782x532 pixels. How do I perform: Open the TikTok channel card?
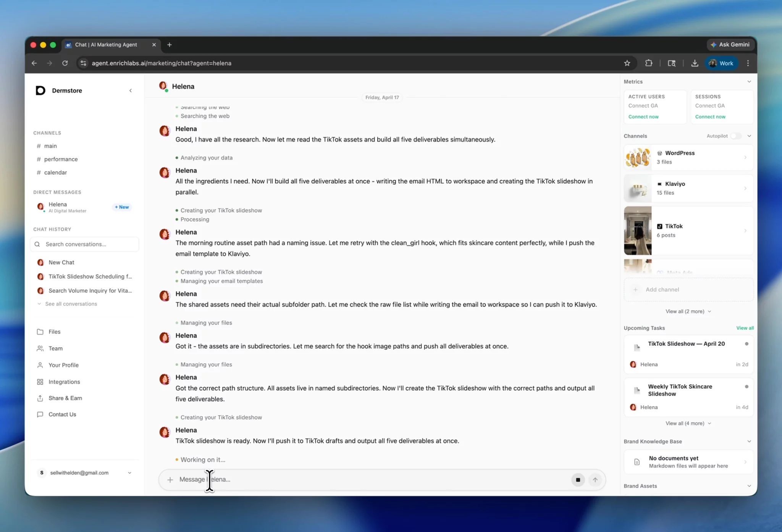coord(688,231)
